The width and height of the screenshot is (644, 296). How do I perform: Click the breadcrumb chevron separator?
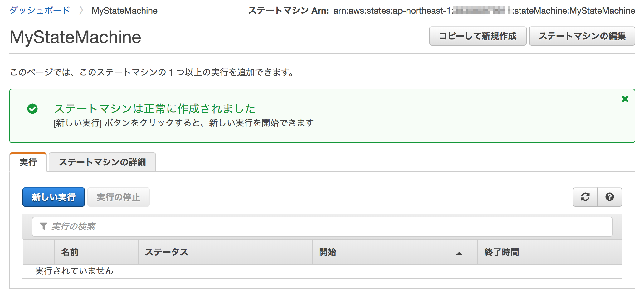click(x=81, y=11)
